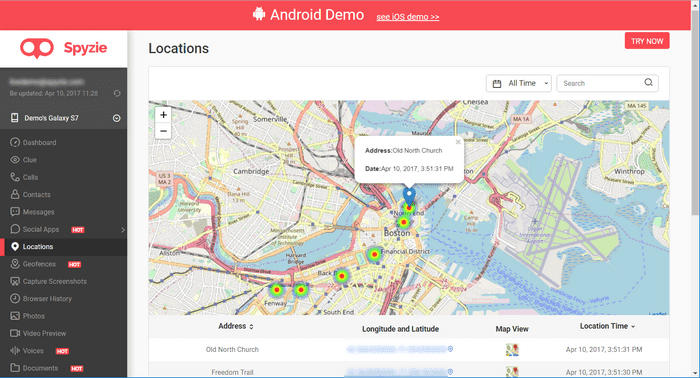Viewport: 700px width, 378px height.
Task: Click the TRY NOW button
Action: coord(647,41)
